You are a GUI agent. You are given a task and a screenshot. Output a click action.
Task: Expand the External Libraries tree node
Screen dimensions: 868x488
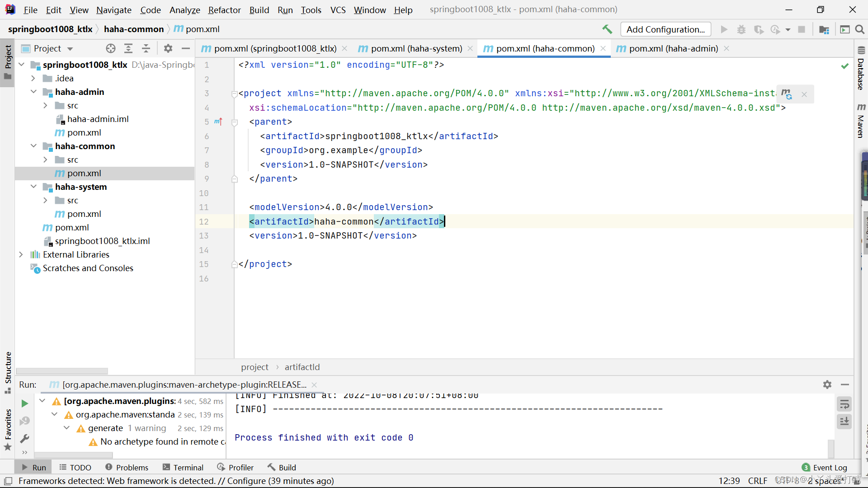tap(20, 254)
